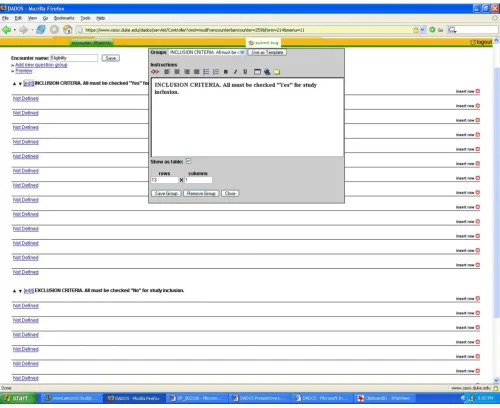Click the Remove Group button
This screenshot has height=408, width=500.
tap(201, 193)
